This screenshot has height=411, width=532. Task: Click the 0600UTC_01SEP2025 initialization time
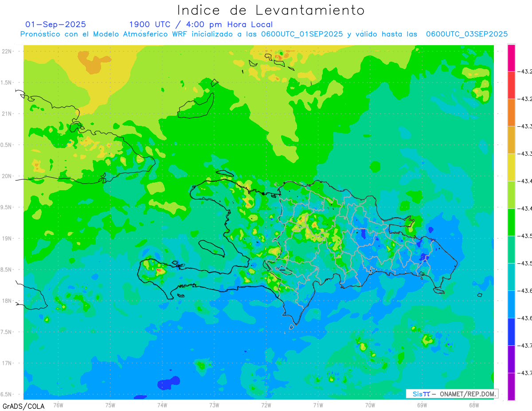(x=302, y=34)
